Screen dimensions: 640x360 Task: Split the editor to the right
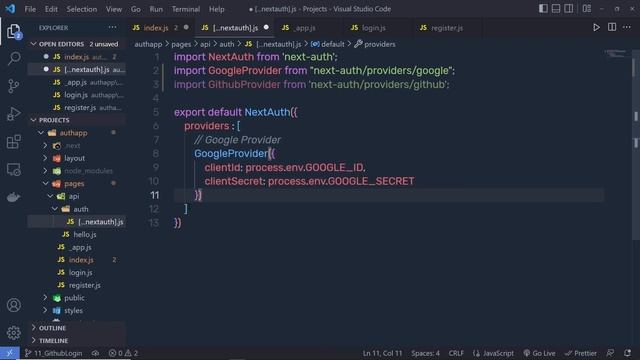[612, 27]
